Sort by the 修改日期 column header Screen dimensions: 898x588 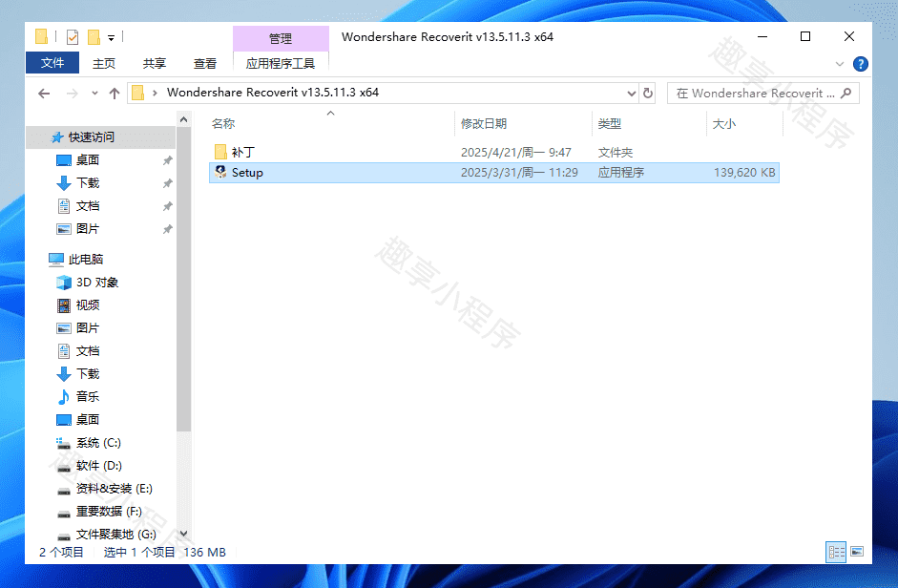pyautogui.click(x=484, y=124)
